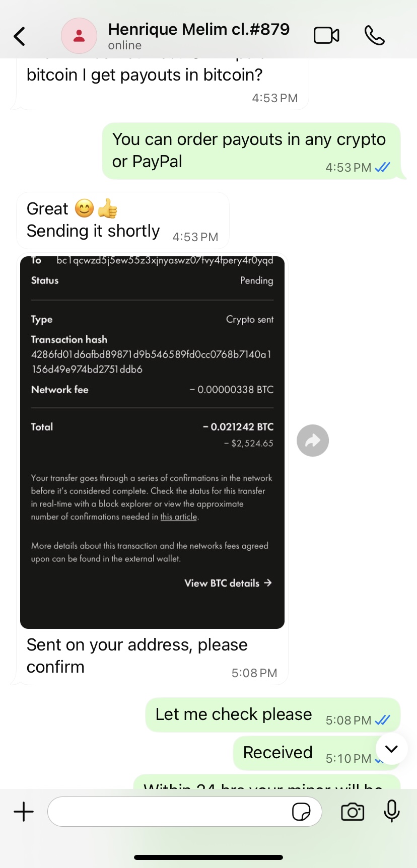Forward the transaction screenshot
Viewport: 417px width, 868px height.
click(313, 441)
